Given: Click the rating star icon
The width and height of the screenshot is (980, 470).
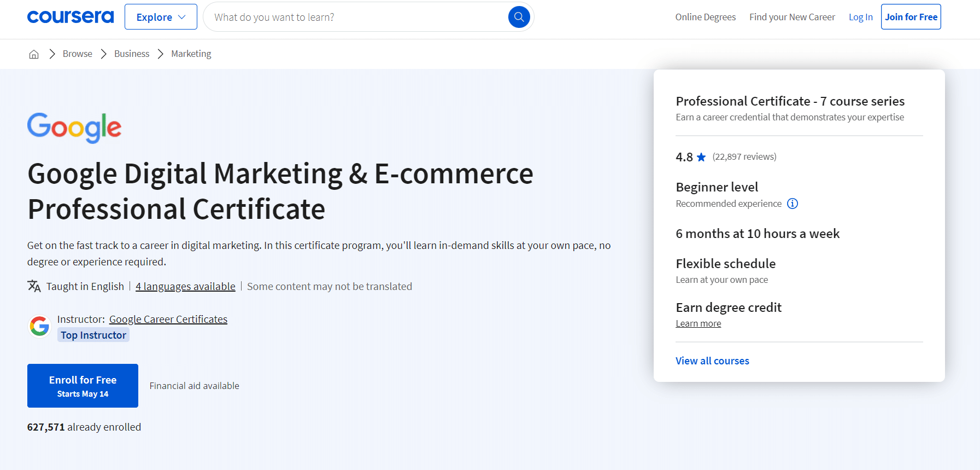Looking at the screenshot, I should (x=701, y=157).
